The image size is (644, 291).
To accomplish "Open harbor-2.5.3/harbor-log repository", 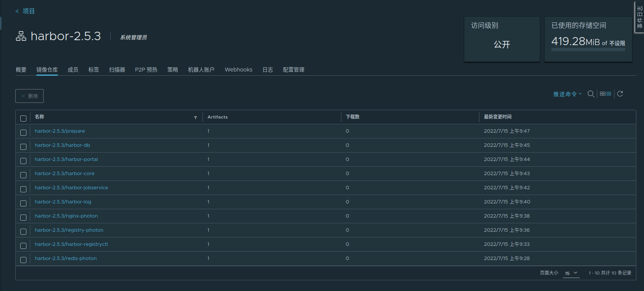I will point(63,202).
